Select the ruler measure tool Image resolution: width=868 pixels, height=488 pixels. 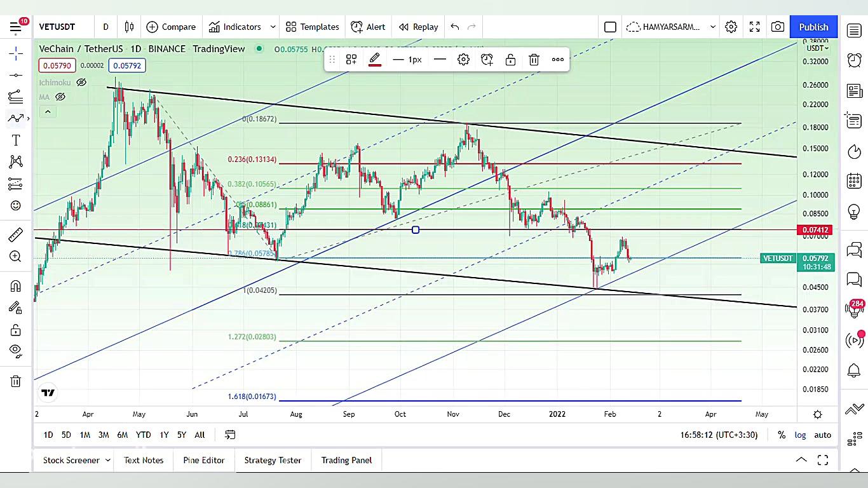[x=16, y=234]
